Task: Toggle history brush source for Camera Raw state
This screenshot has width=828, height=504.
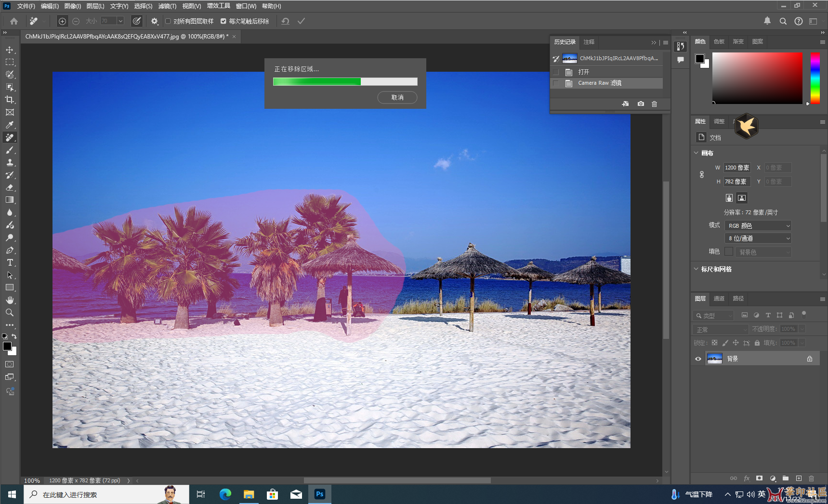Action: pyautogui.click(x=556, y=83)
